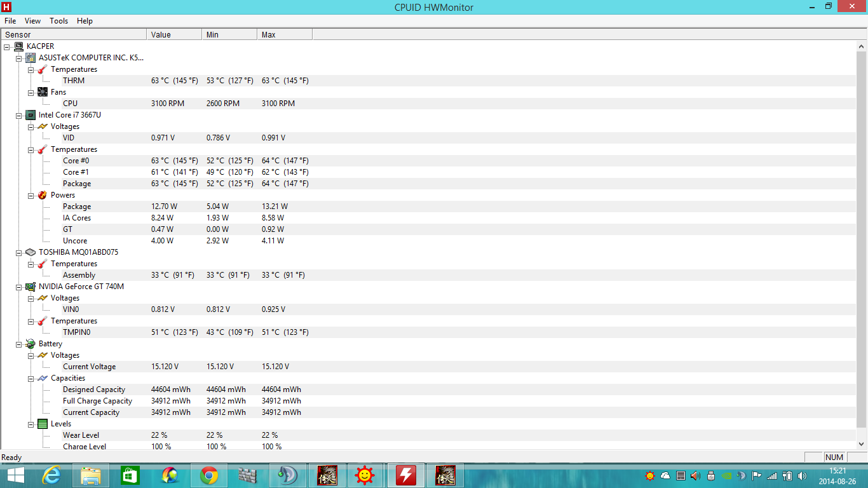Switch to TeamSpeak in the taskbar
The image size is (868, 488).
[287, 475]
